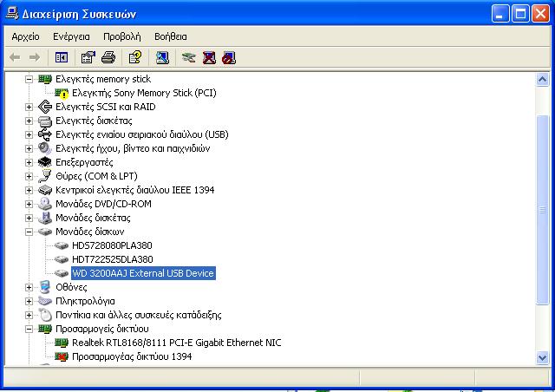Click the Επεξεργαστές processor chip icon
555x392 pixels.
point(45,162)
